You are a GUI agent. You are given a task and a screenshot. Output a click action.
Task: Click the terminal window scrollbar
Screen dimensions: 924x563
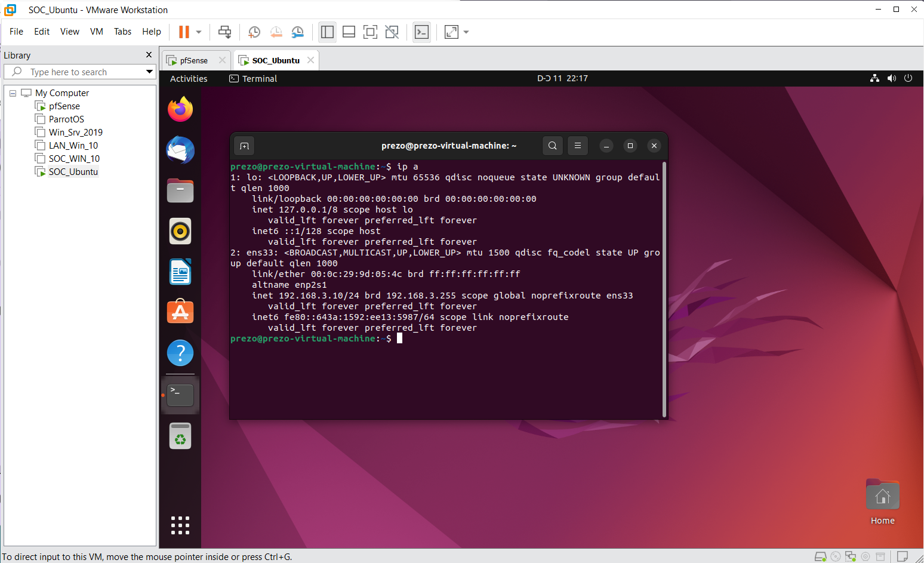click(664, 290)
